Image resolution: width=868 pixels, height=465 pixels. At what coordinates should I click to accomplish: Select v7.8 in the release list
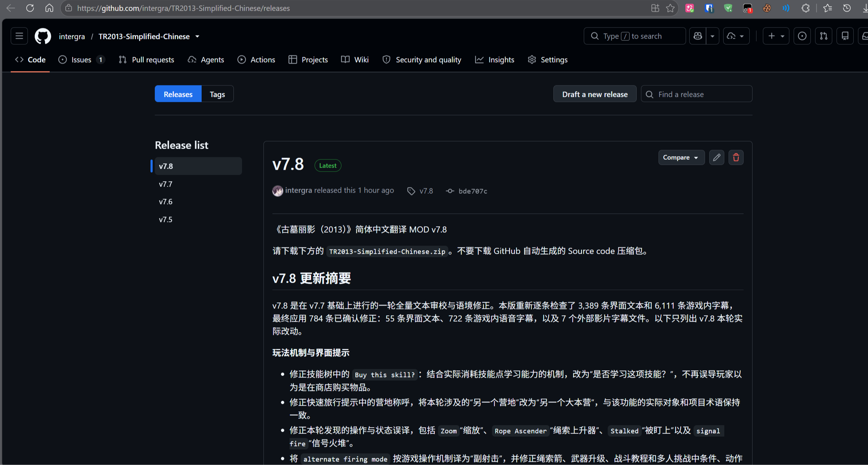click(x=198, y=166)
